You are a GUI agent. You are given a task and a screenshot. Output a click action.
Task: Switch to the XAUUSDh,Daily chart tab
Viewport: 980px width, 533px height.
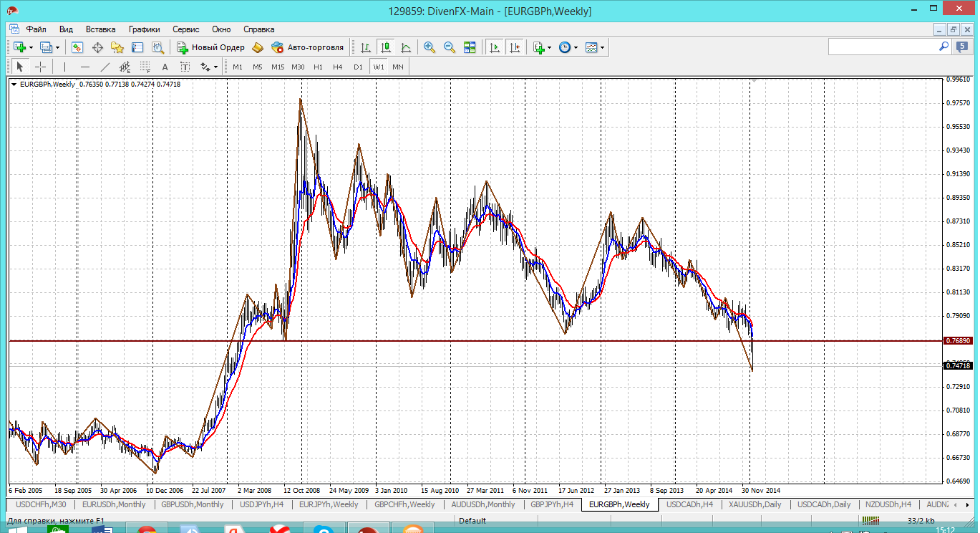pyautogui.click(x=755, y=504)
